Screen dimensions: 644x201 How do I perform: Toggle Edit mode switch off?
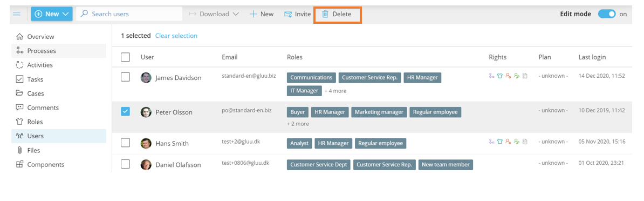coord(607,14)
